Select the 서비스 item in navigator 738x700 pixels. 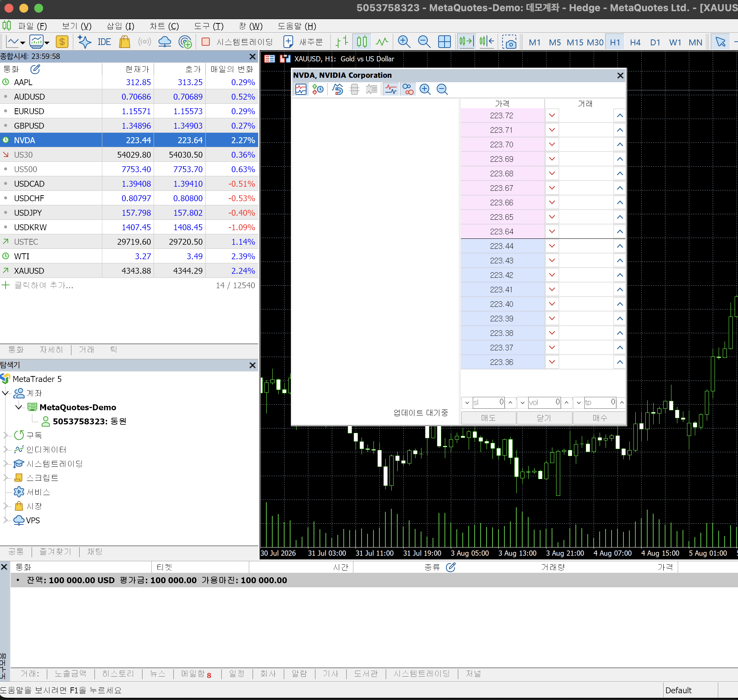pos(38,492)
